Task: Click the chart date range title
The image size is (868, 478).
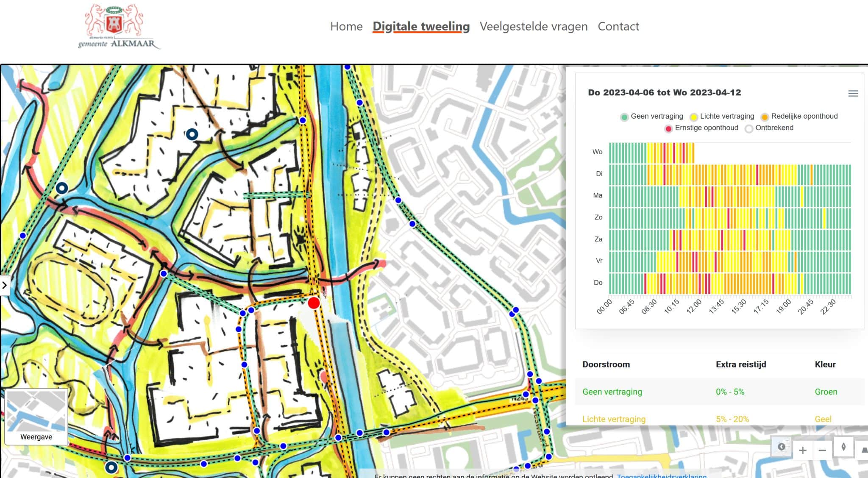Action: [664, 93]
